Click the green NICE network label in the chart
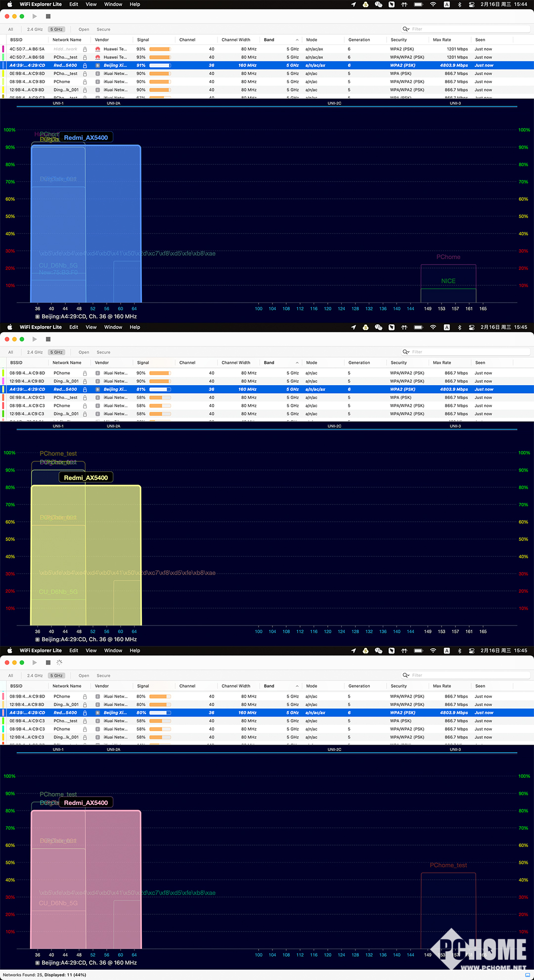 448,281
